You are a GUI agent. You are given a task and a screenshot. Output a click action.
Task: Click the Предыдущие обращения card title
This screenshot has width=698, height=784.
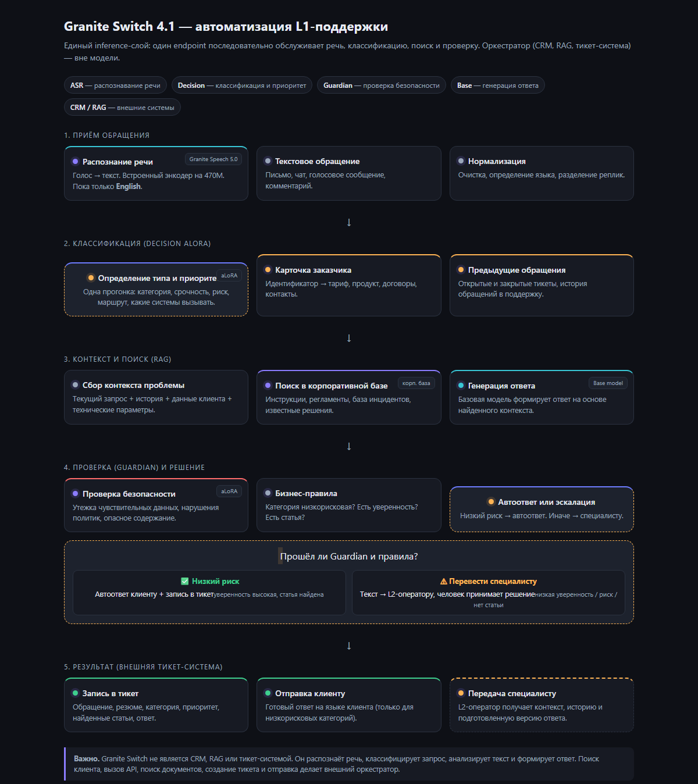coord(517,270)
